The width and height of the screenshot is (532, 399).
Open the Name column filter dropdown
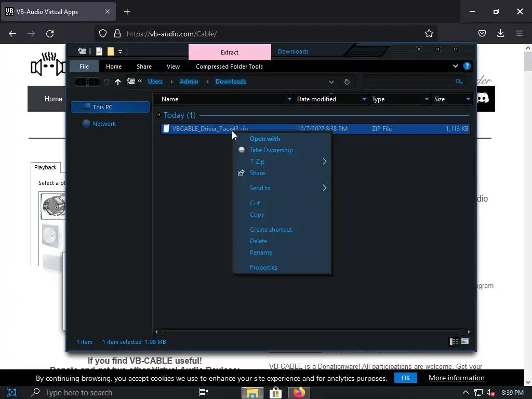point(289,99)
